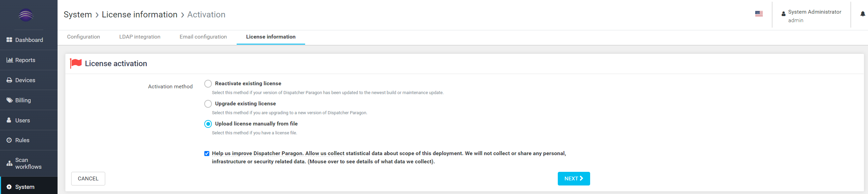This screenshot has height=194, width=868.
Task: Go to Devices printer icon
Action: click(10, 80)
